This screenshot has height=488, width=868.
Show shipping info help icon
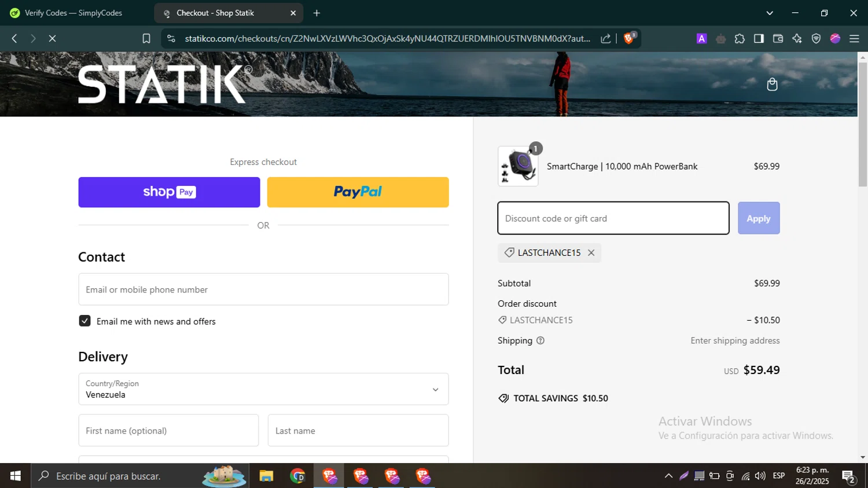point(540,340)
